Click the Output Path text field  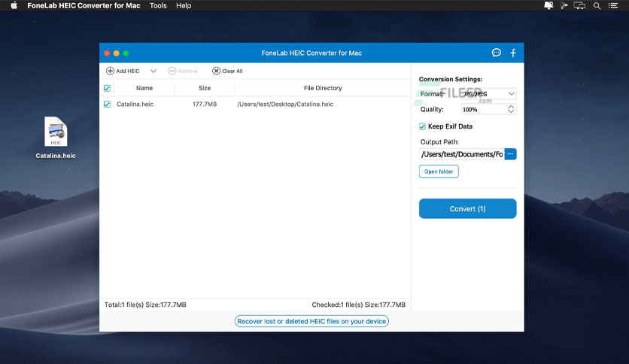(x=462, y=154)
